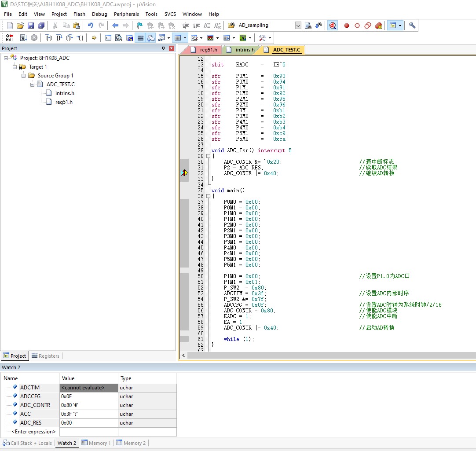This screenshot has height=451, width=476.
Task: Switch to the Memory 2 tab
Action: click(x=131, y=443)
